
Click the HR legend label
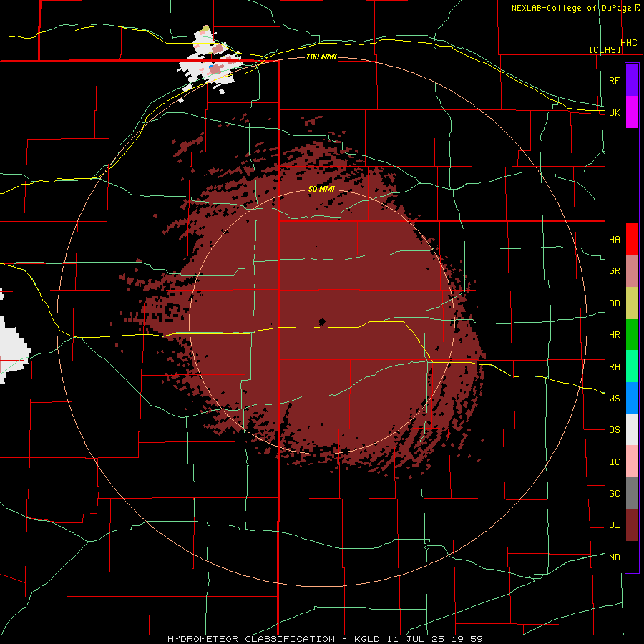(614, 335)
